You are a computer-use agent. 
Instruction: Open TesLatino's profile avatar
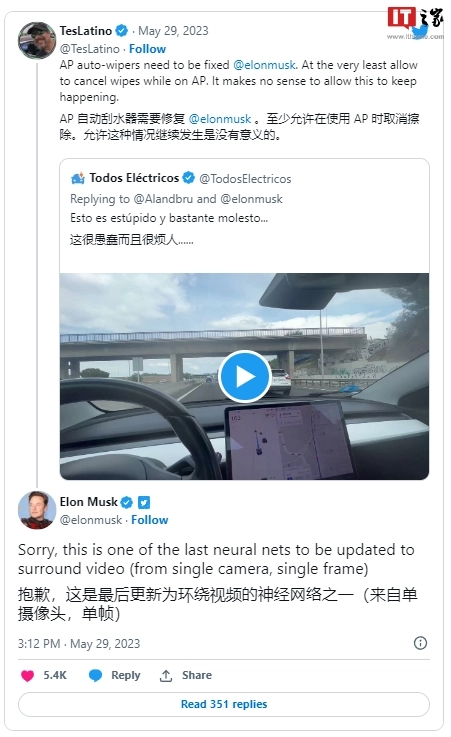pos(37,40)
